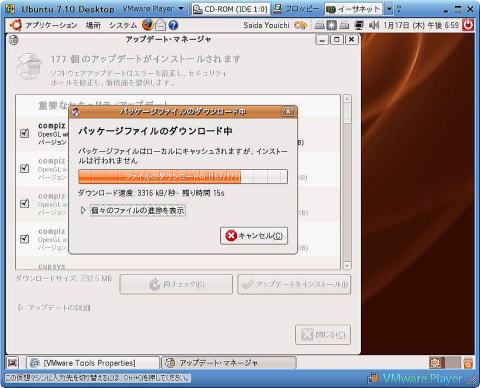Expand 個々のファイルの進捗を表示 details
This screenshot has width=480, height=388.
[x=133, y=210]
